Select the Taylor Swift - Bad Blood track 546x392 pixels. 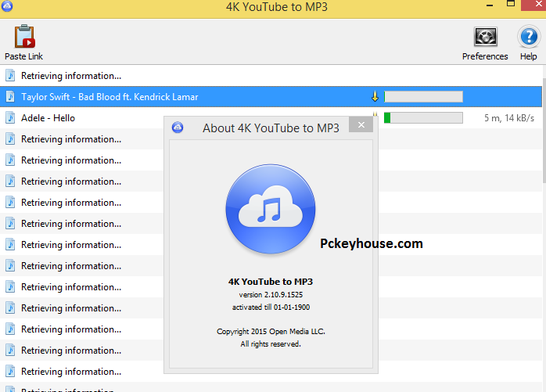pyautogui.click(x=271, y=96)
